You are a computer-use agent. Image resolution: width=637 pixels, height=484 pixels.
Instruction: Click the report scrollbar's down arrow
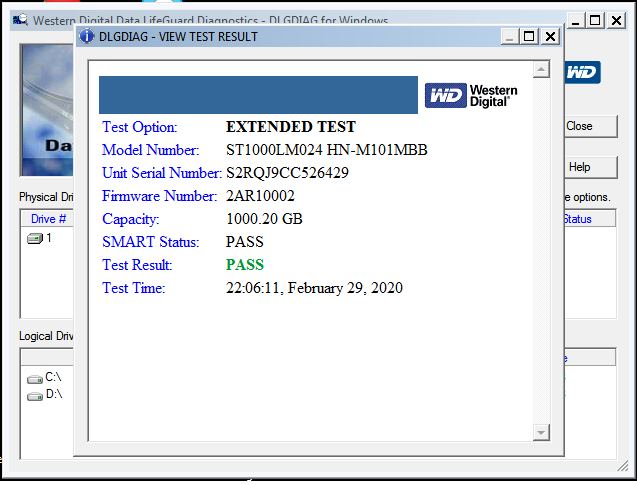pyautogui.click(x=541, y=432)
